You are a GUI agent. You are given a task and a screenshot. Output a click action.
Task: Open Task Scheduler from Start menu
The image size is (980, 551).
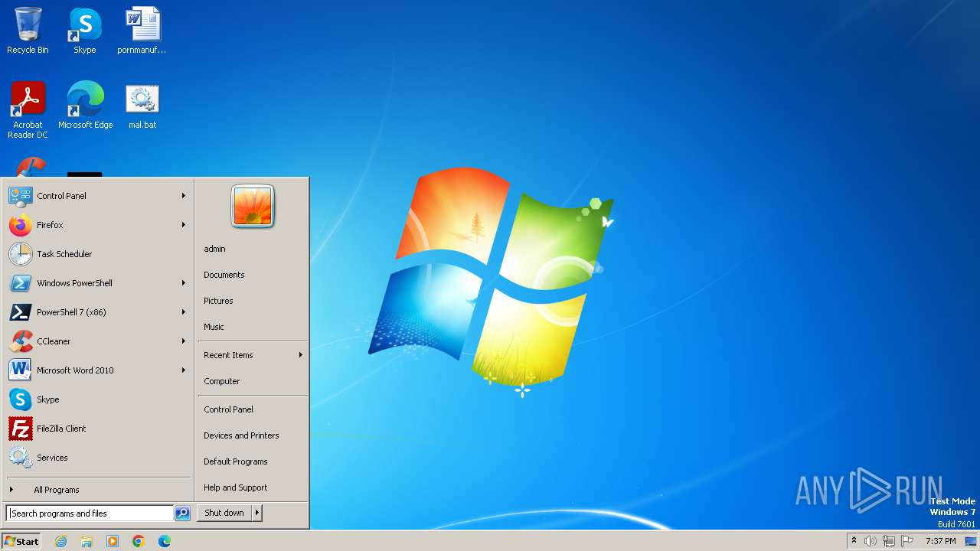[x=97, y=254]
